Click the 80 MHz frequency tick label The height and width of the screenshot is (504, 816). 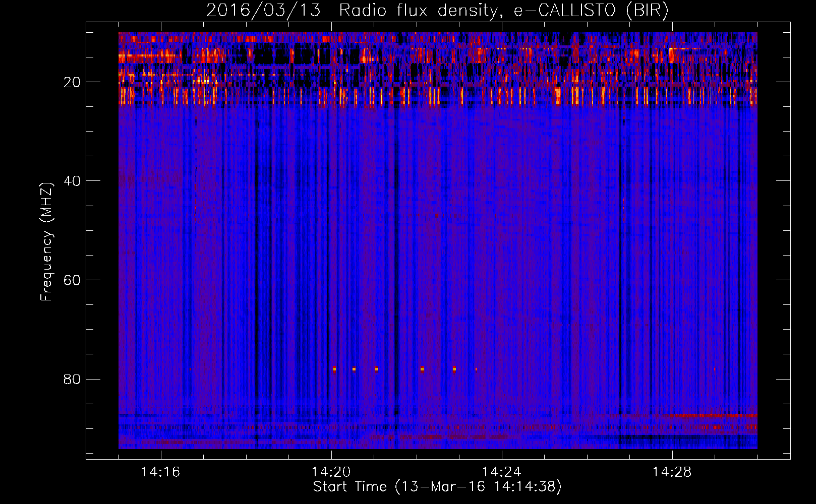[x=72, y=379]
